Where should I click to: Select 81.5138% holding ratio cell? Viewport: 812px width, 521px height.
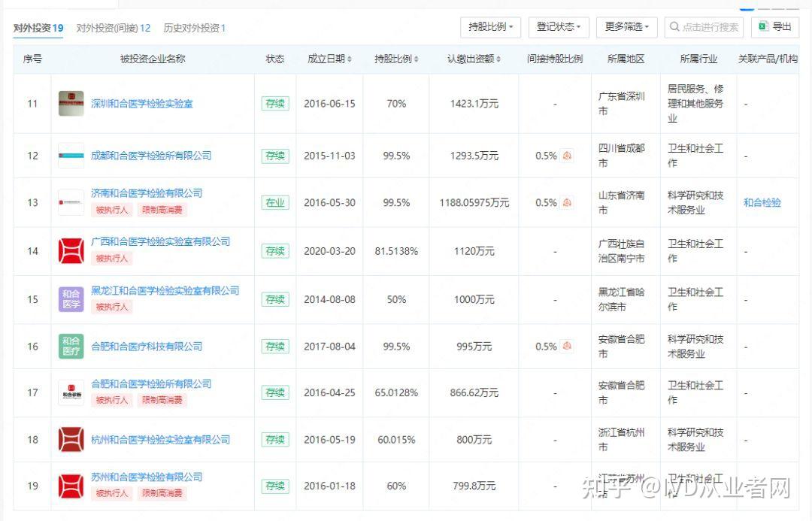pyautogui.click(x=396, y=251)
